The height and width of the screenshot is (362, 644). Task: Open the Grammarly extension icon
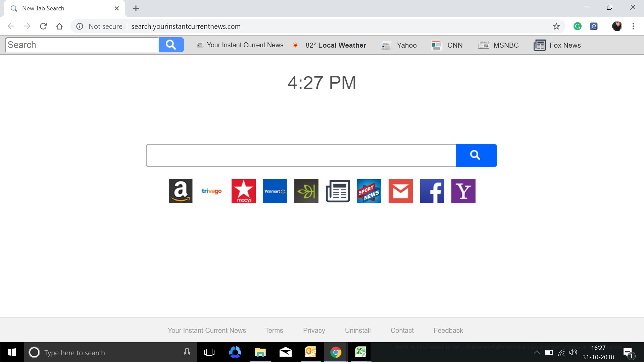tap(577, 26)
